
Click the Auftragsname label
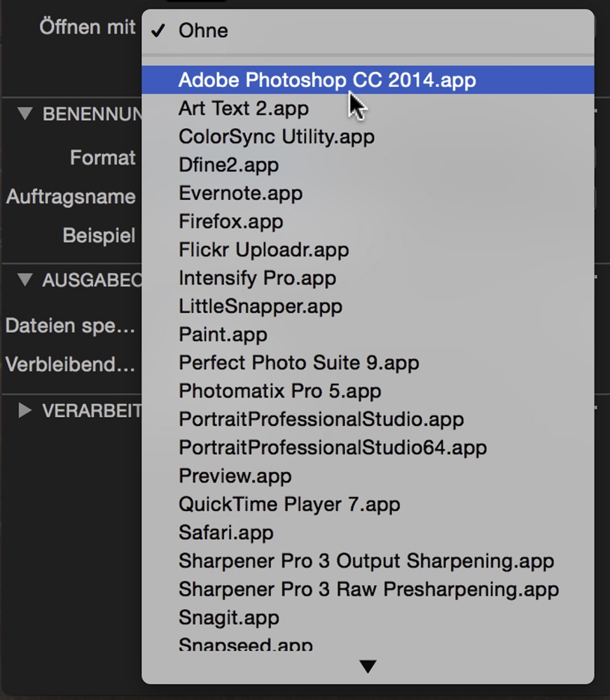click(71, 197)
